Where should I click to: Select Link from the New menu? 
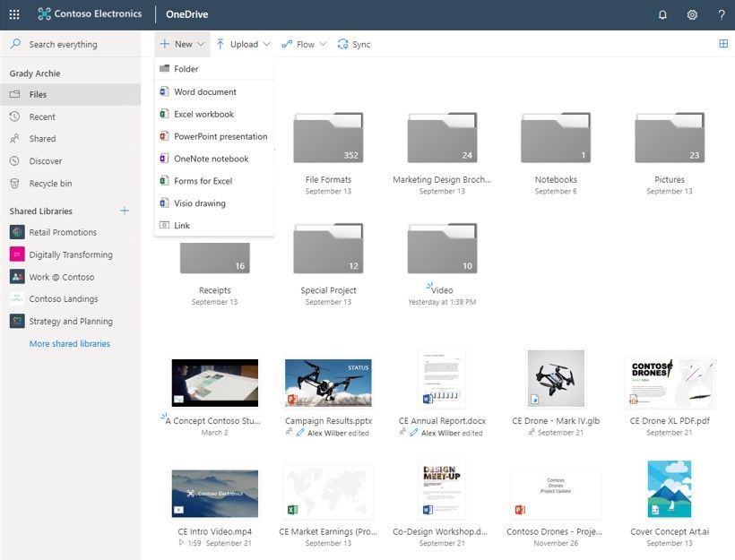(214, 226)
